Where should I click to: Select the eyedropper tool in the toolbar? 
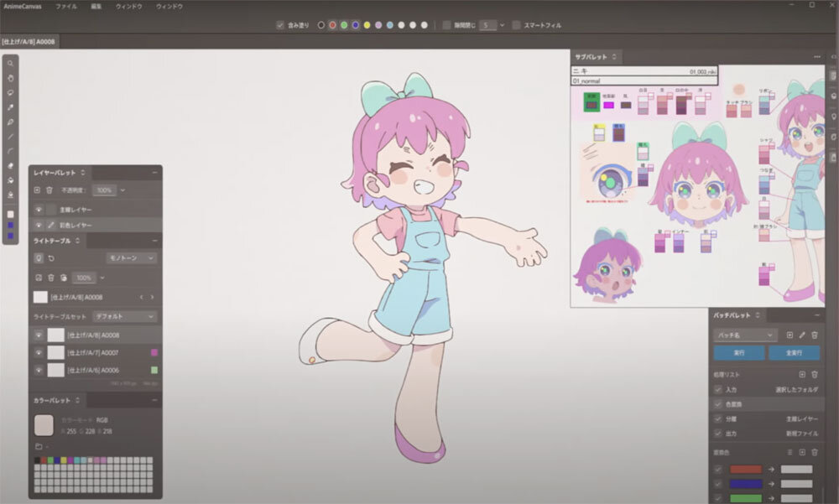pyautogui.click(x=10, y=107)
